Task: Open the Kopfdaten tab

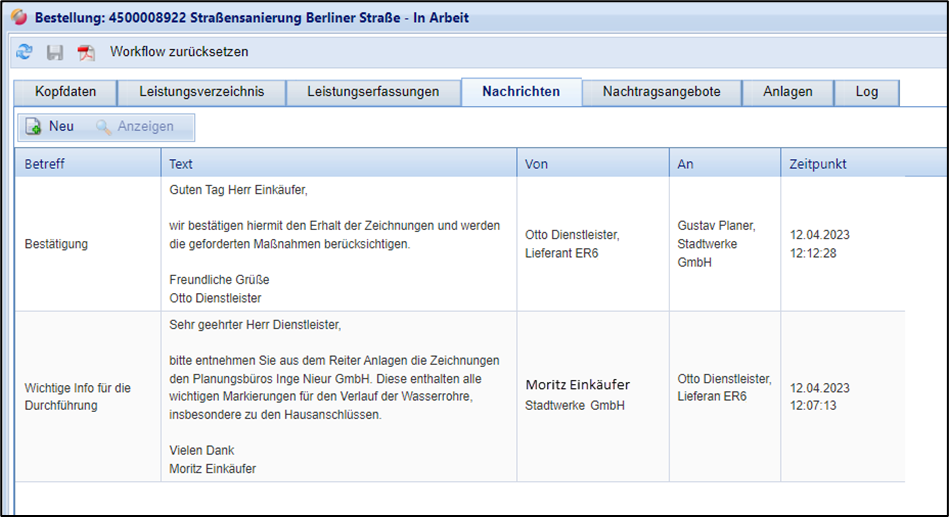Action: tap(65, 92)
